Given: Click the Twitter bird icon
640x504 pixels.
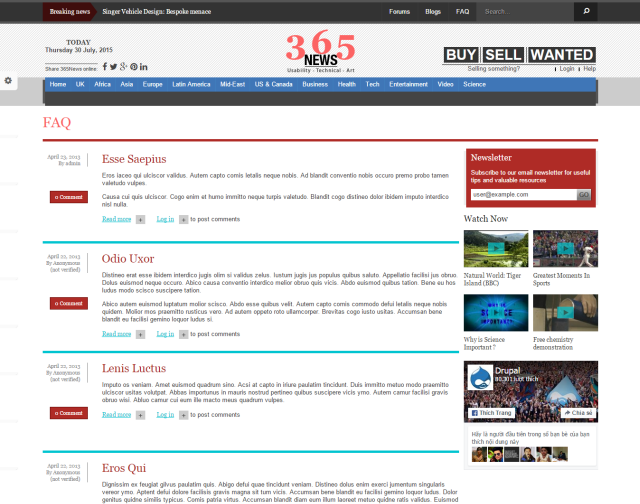Looking at the screenshot, I should pyautogui.click(x=113, y=67).
